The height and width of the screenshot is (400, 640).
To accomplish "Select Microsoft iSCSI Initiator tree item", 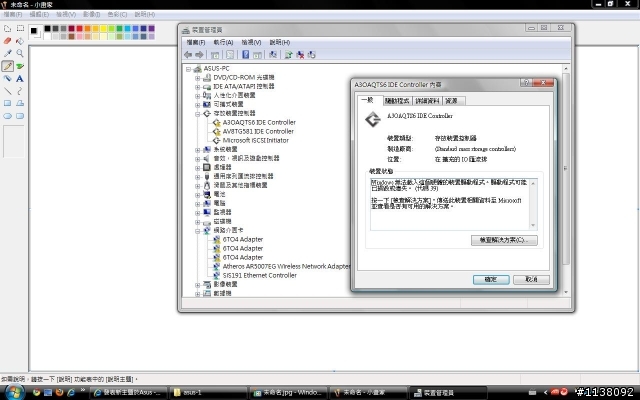I will coord(256,140).
